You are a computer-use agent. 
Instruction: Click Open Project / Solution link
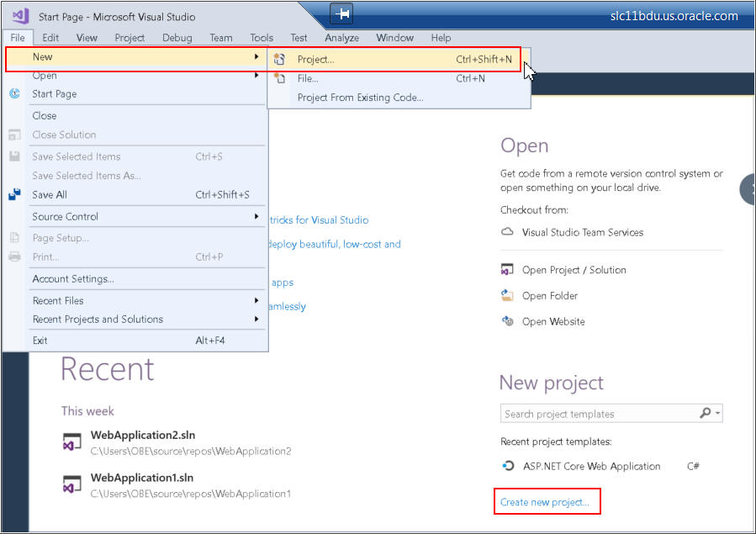[x=574, y=270]
